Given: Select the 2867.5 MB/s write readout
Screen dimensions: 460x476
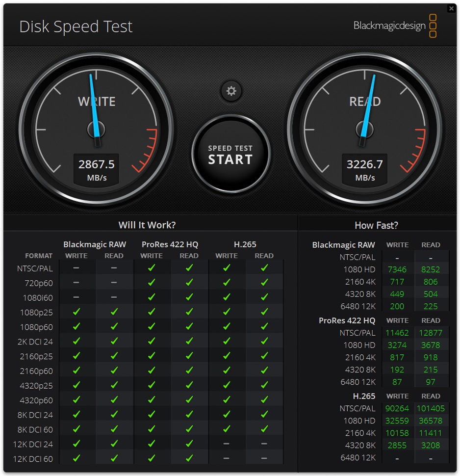Looking at the screenshot, I should (97, 164).
